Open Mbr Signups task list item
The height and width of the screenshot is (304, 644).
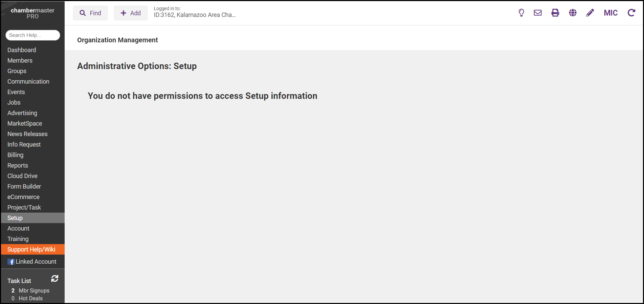tap(34, 290)
